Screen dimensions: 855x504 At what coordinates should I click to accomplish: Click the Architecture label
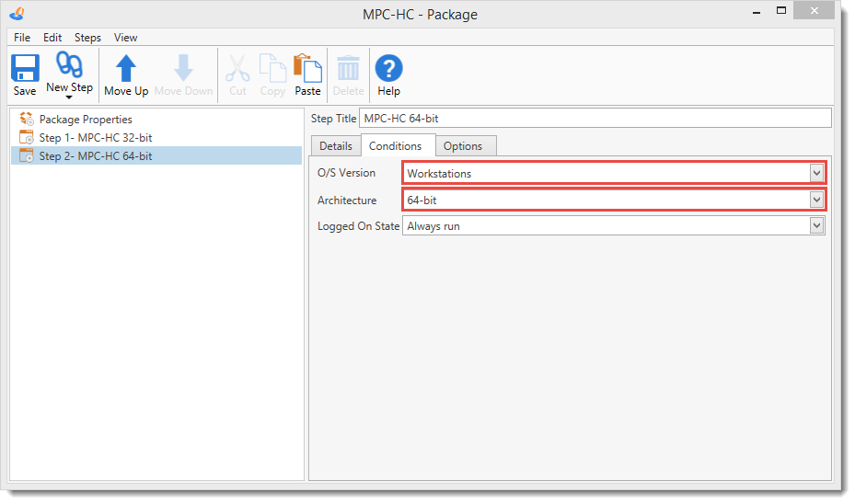tap(347, 200)
